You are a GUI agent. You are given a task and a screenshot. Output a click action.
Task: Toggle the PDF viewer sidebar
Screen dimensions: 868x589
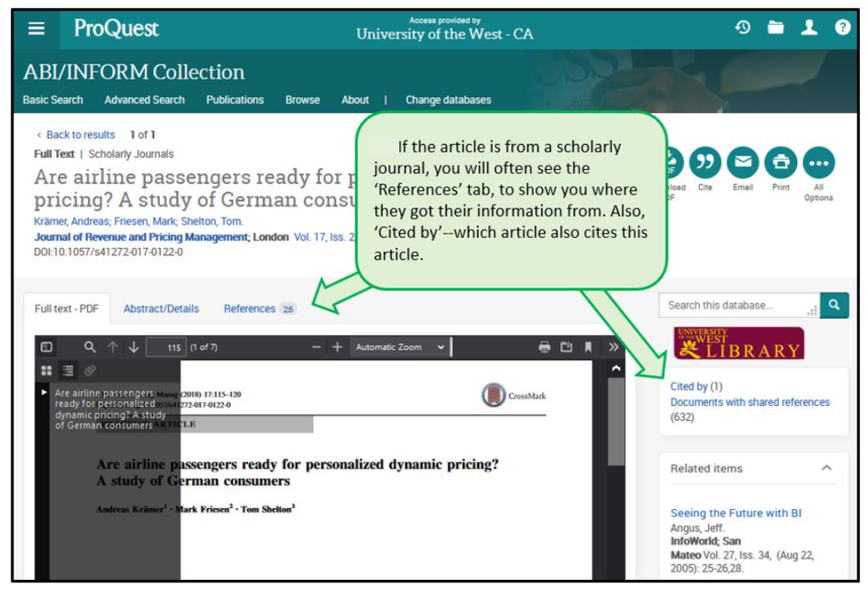(x=46, y=347)
